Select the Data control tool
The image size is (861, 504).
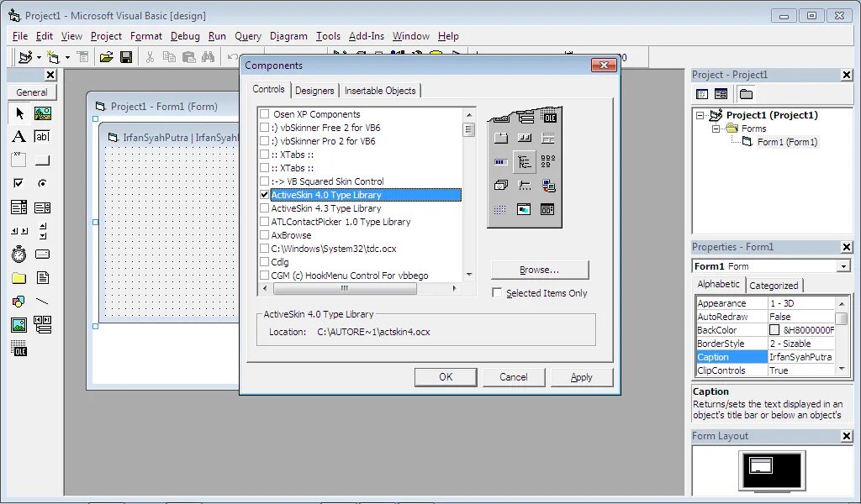pyautogui.click(x=43, y=325)
